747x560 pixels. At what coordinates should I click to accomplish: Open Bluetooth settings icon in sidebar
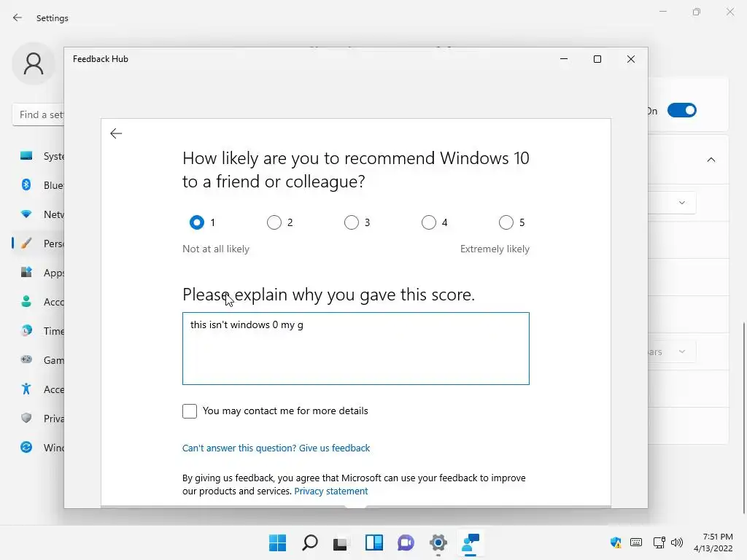pos(26,184)
